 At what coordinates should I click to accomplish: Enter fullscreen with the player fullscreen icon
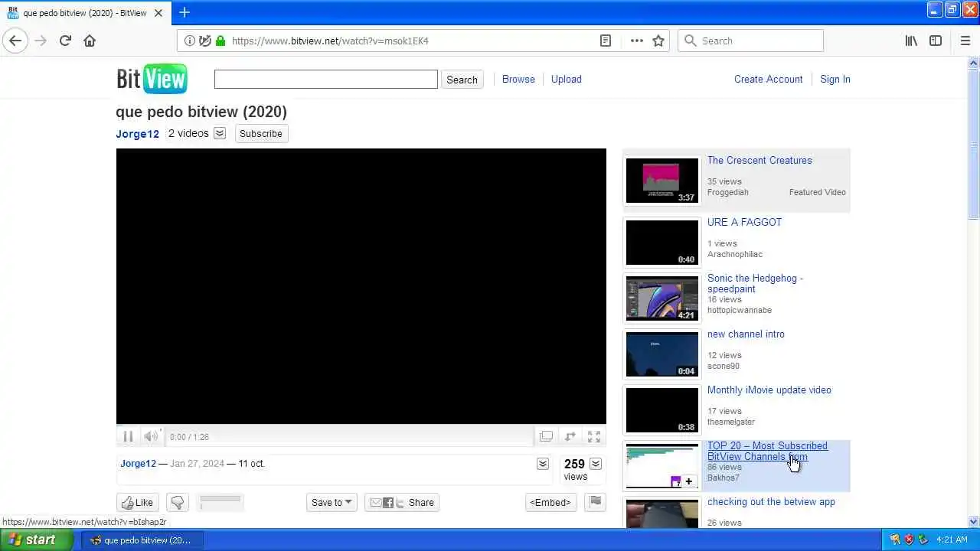(594, 436)
